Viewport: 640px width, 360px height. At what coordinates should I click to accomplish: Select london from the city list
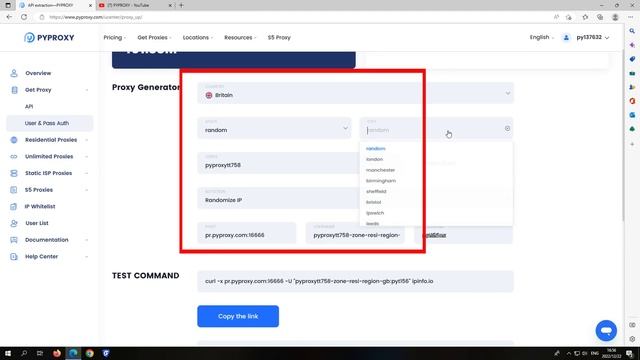(374, 159)
